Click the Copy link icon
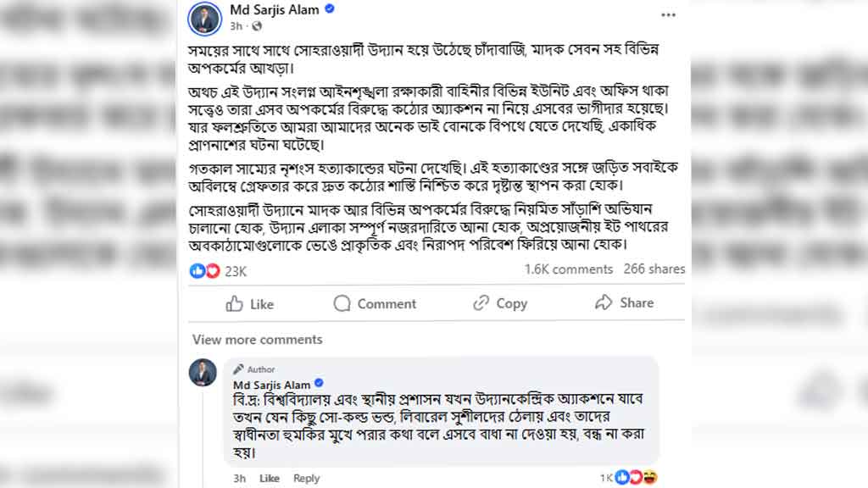 tap(481, 303)
